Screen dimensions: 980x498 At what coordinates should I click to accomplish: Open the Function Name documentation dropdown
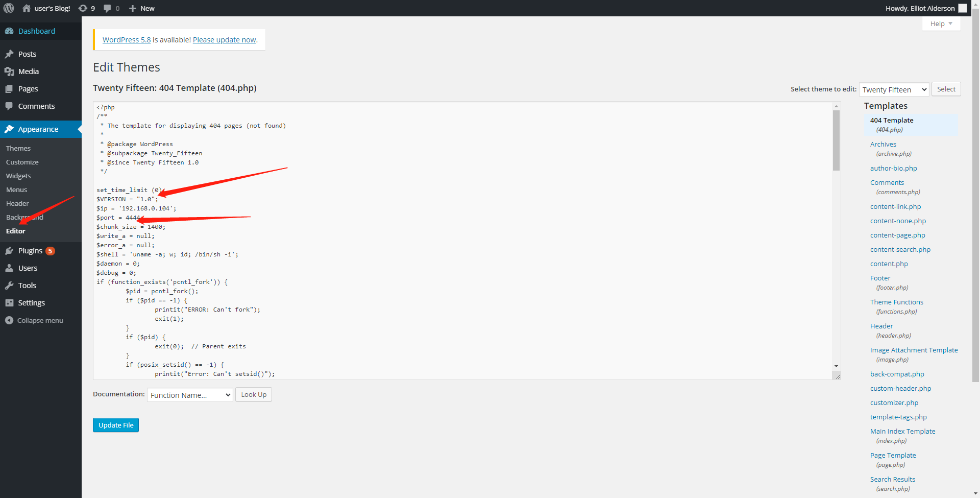pos(190,395)
